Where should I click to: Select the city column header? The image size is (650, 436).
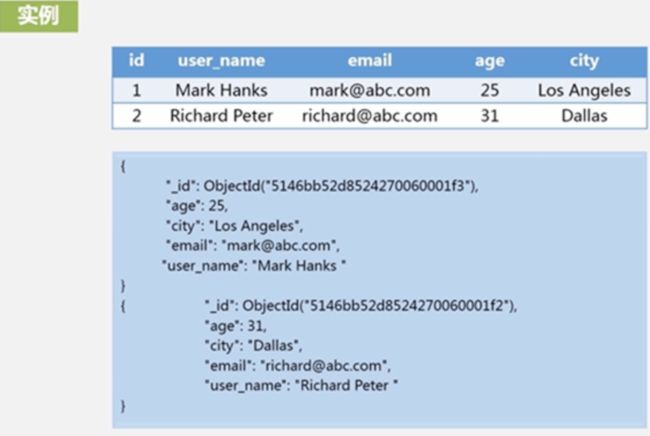[584, 61]
